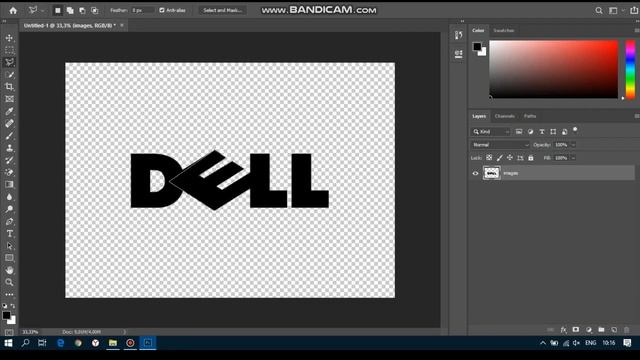Click the rainbow hue slider strip
Image resolution: width=640 pixels, height=360 pixels.
coord(630,69)
